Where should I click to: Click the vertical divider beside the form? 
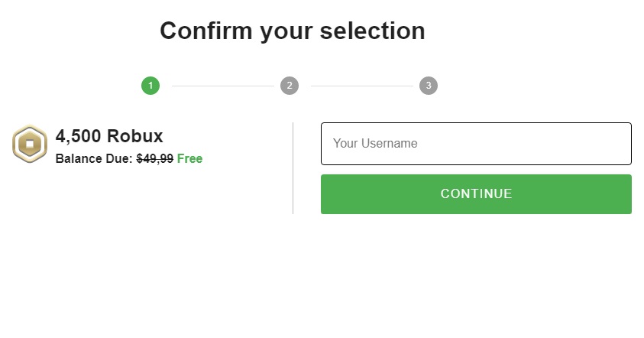293,168
